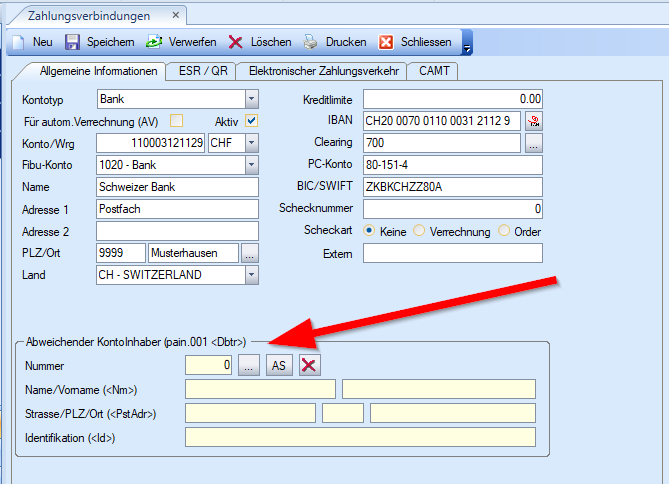Click Speichern toolbar label

(111, 42)
